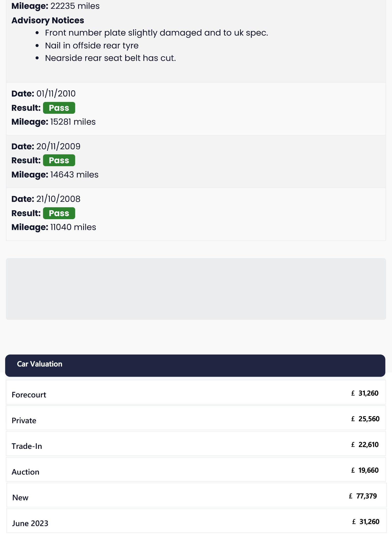Select the nearside rear seat belt advisory
This screenshot has width=392, height=555.
click(x=110, y=58)
